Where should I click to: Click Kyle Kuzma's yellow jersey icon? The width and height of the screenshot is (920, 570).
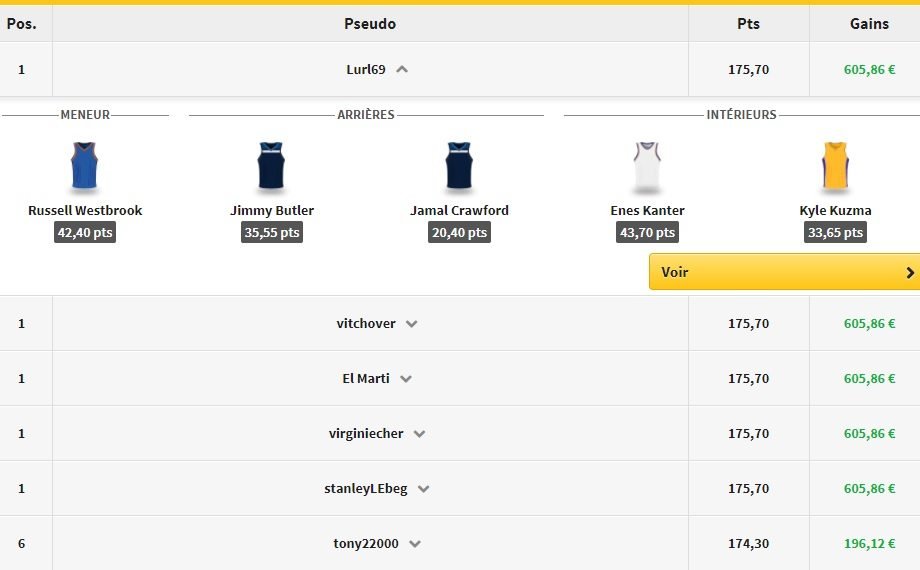(835, 166)
